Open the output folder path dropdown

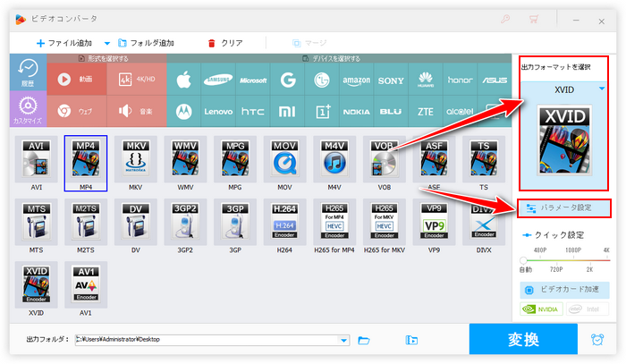[x=344, y=340]
